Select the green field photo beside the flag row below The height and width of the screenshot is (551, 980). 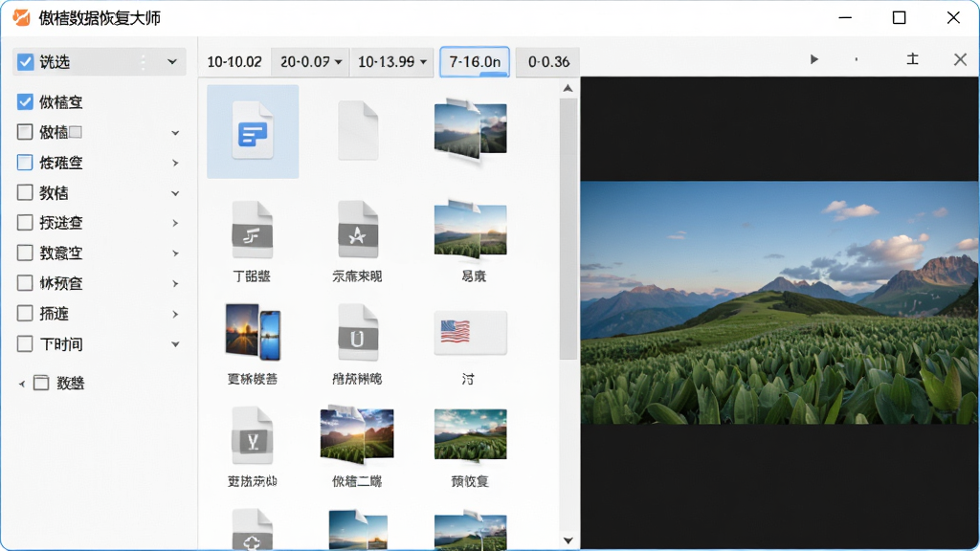click(470, 435)
